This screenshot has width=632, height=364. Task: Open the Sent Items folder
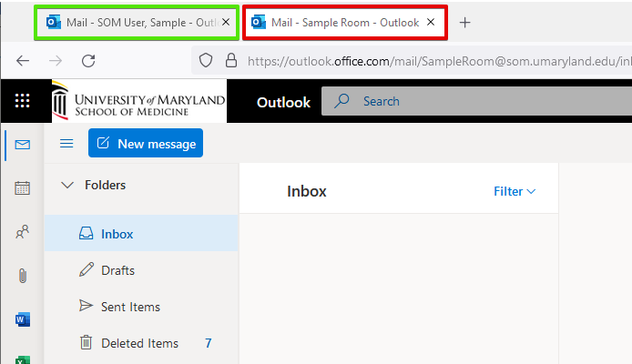(130, 307)
